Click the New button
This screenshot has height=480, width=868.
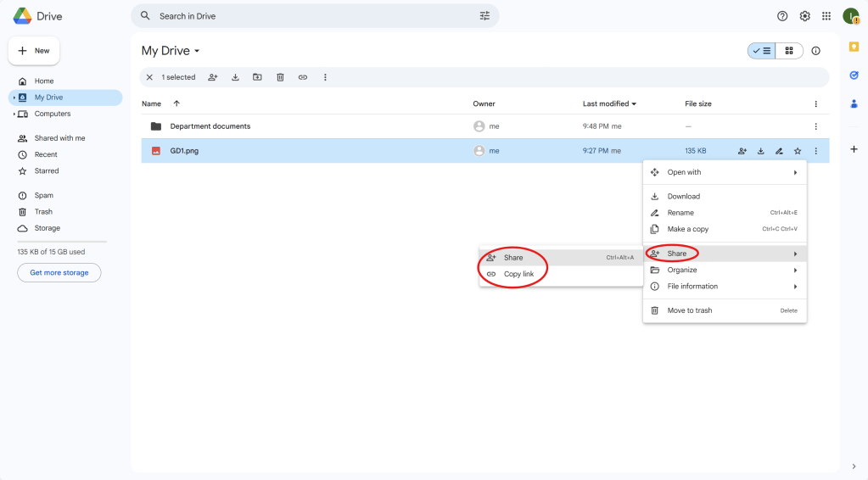34,51
